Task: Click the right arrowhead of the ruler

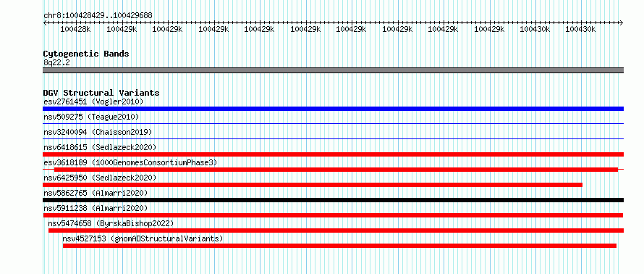Action: (622, 22)
